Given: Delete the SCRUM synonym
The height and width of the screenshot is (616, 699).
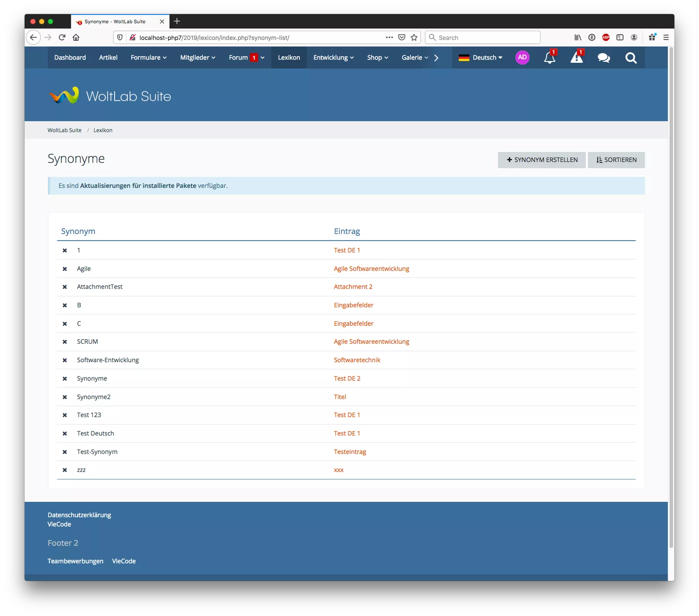Looking at the screenshot, I should point(65,342).
